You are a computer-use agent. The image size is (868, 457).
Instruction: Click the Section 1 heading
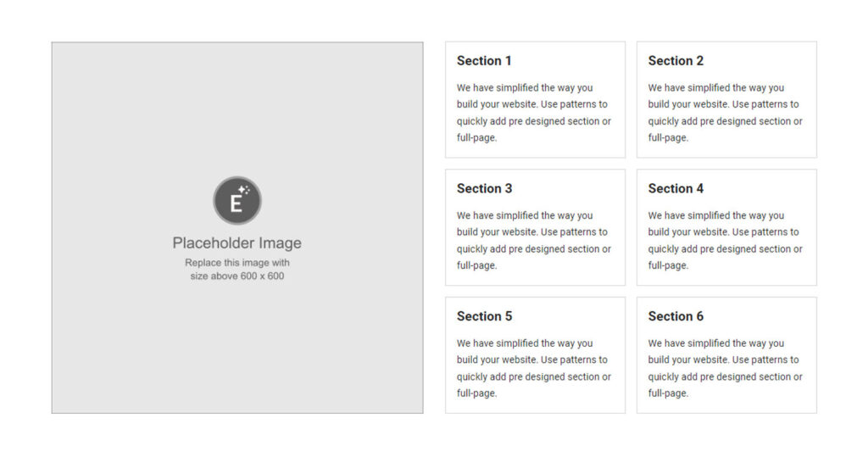pyautogui.click(x=484, y=61)
